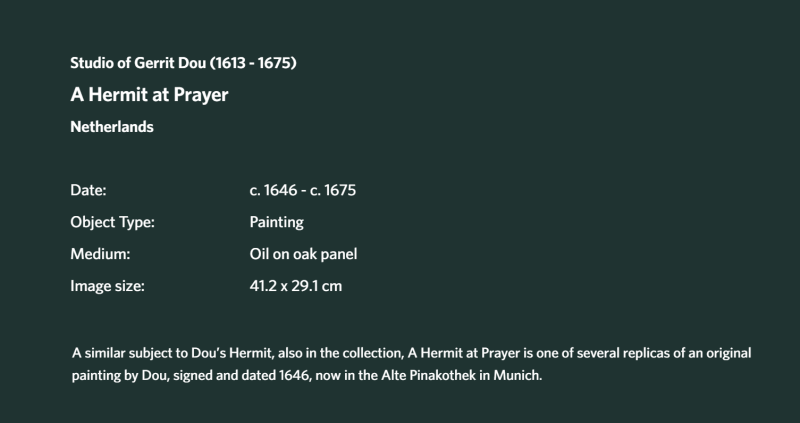The width and height of the screenshot is (800, 423).
Task: Click the "Netherlands" origin text
Action: 112,127
